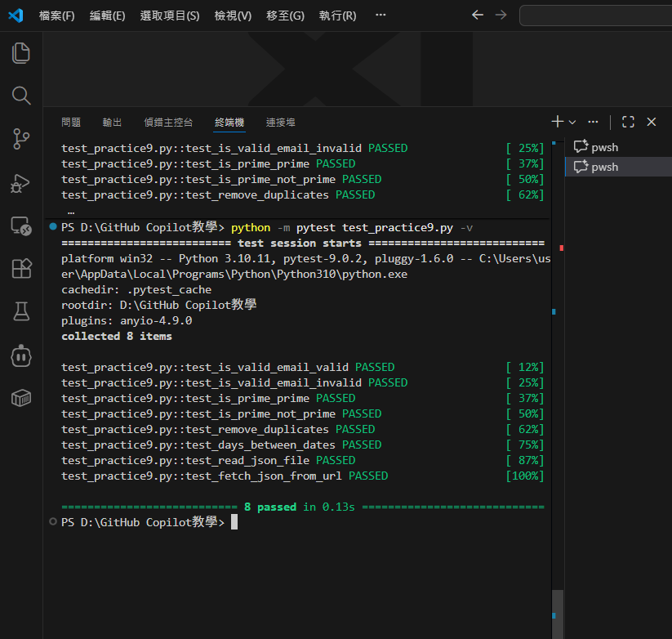The width and height of the screenshot is (672, 639).
Task: Expand terminal launch profile dropdown chevron
Action: point(572,122)
